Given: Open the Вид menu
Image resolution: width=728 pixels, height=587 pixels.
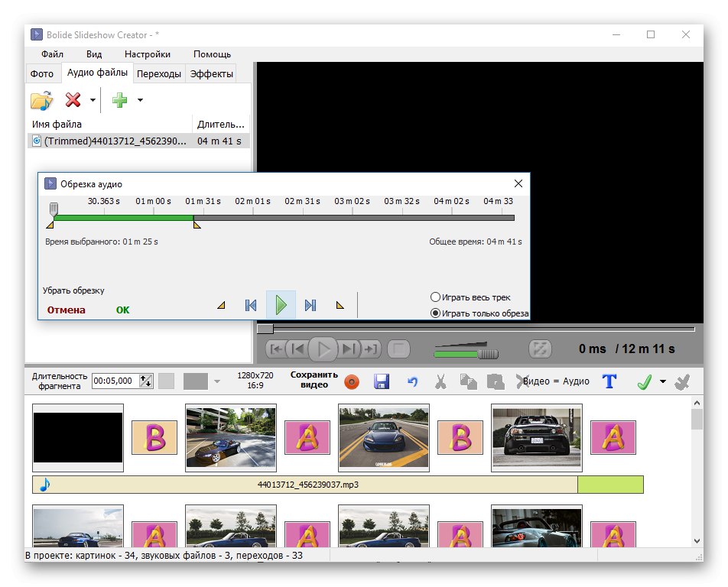Looking at the screenshot, I should click(94, 54).
